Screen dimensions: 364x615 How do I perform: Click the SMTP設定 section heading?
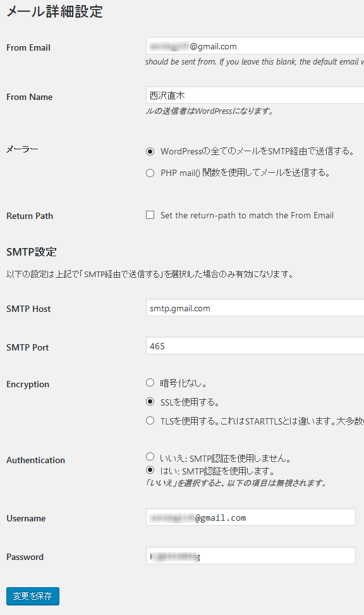[32, 252]
